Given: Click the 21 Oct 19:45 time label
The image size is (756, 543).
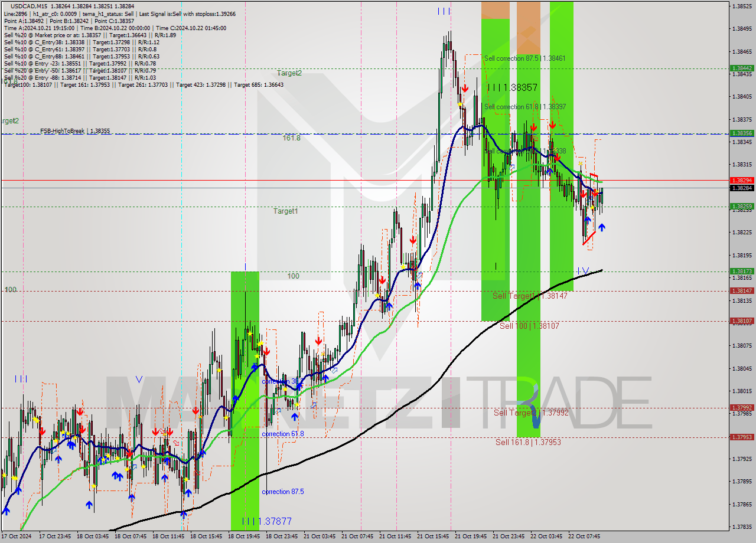Looking at the screenshot, I should point(471,537).
